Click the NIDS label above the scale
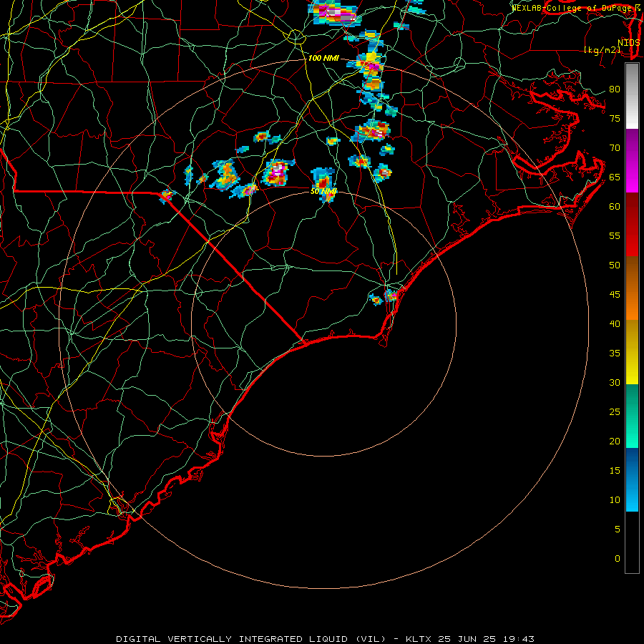 tap(628, 43)
